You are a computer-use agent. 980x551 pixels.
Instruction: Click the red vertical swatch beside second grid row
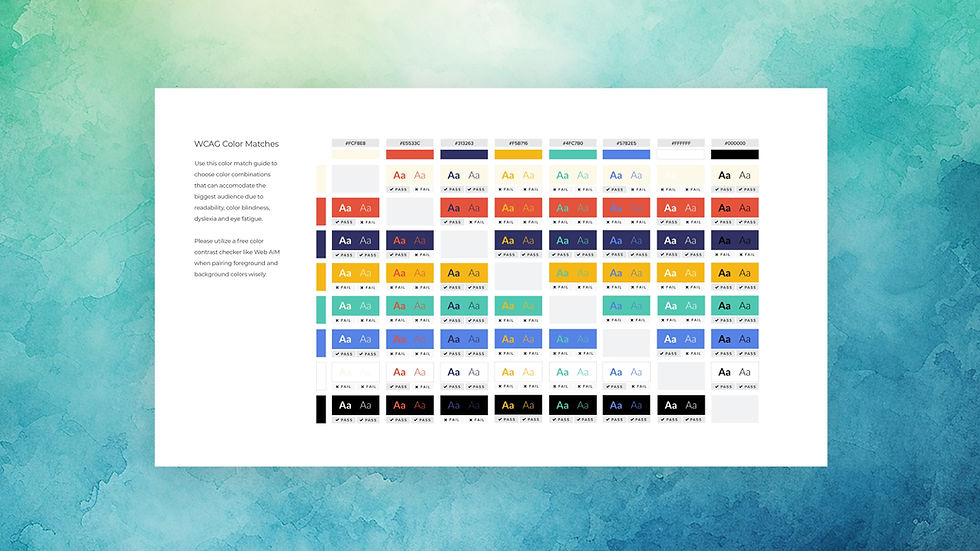tap(321, 211)
